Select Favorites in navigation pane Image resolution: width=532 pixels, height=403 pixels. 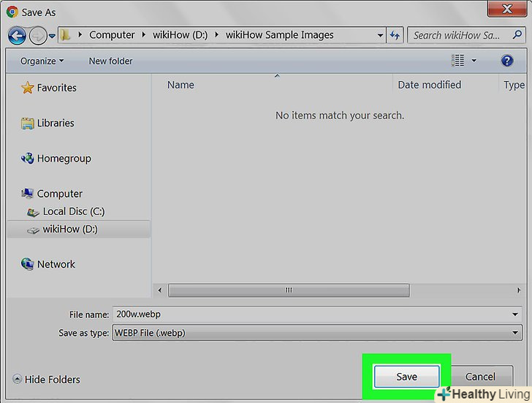(57, 88)
